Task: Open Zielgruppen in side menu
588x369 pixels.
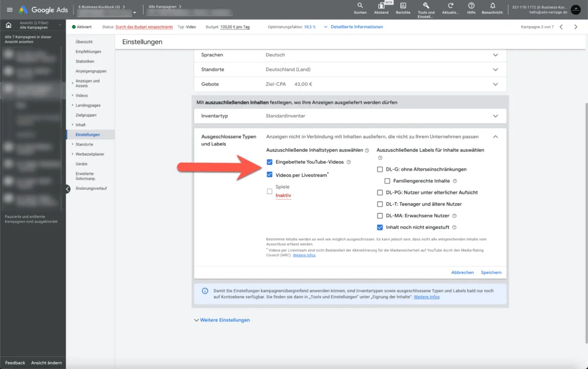Action: 86,116
